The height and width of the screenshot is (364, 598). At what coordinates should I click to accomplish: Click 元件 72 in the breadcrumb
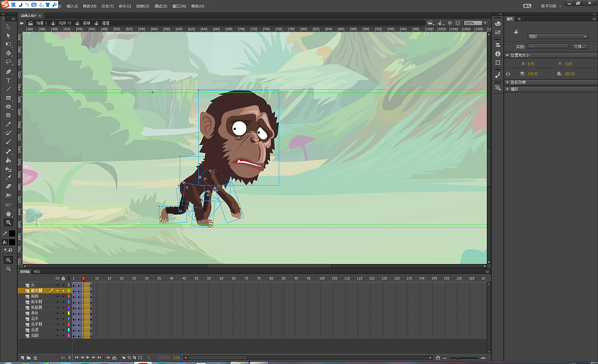click(65, 23)
